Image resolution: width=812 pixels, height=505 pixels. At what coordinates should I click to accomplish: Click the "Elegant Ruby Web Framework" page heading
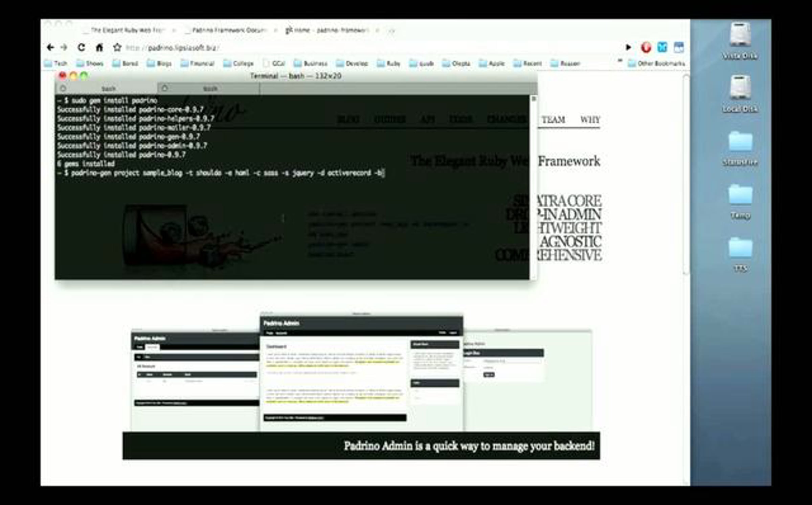(x=505, y=161)
